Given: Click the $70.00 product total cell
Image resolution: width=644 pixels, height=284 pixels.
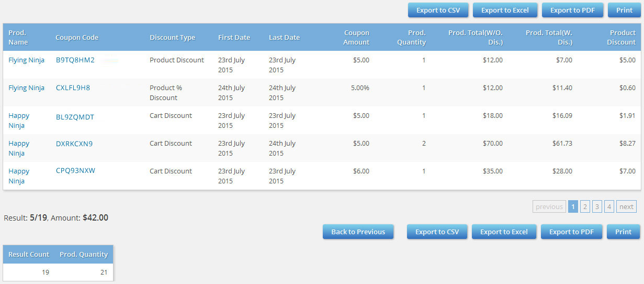Looking at the screenshot, I should [x=493, y=143].
